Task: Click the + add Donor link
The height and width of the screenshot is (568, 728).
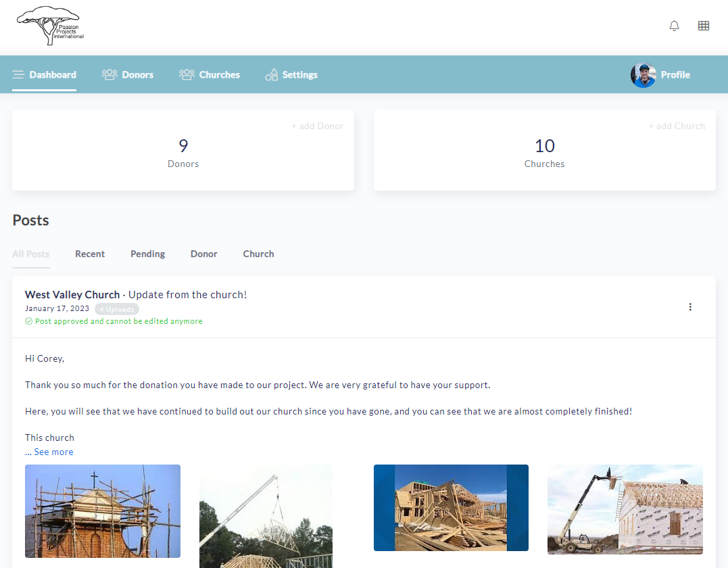Action: 317,126
